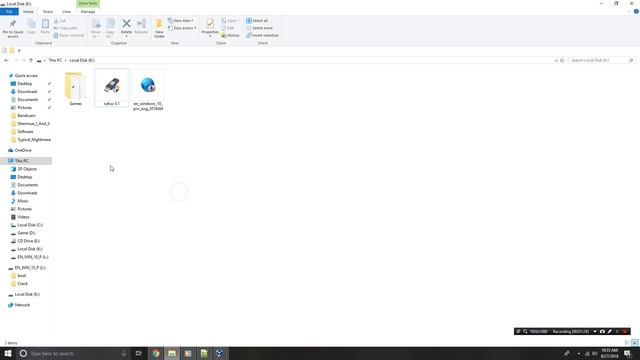Viewport: 640px width, 360px height.
Task: Open the New item dropdown
Action: [x=181, y=20]
